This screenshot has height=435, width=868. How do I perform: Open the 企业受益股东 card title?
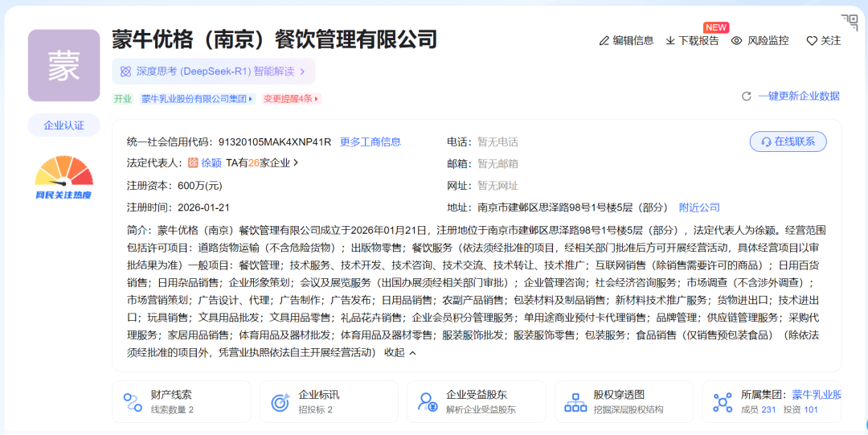pyautogui.click(x=477, y=395)
